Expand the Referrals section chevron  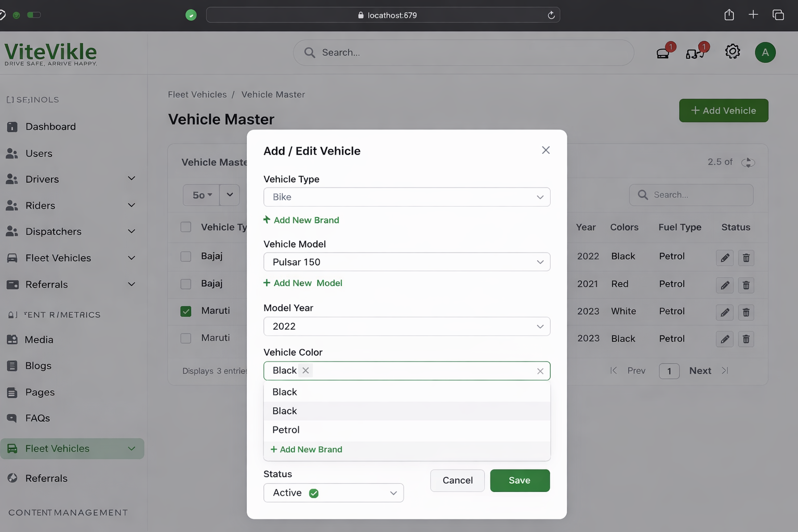(x=131, y=284)
